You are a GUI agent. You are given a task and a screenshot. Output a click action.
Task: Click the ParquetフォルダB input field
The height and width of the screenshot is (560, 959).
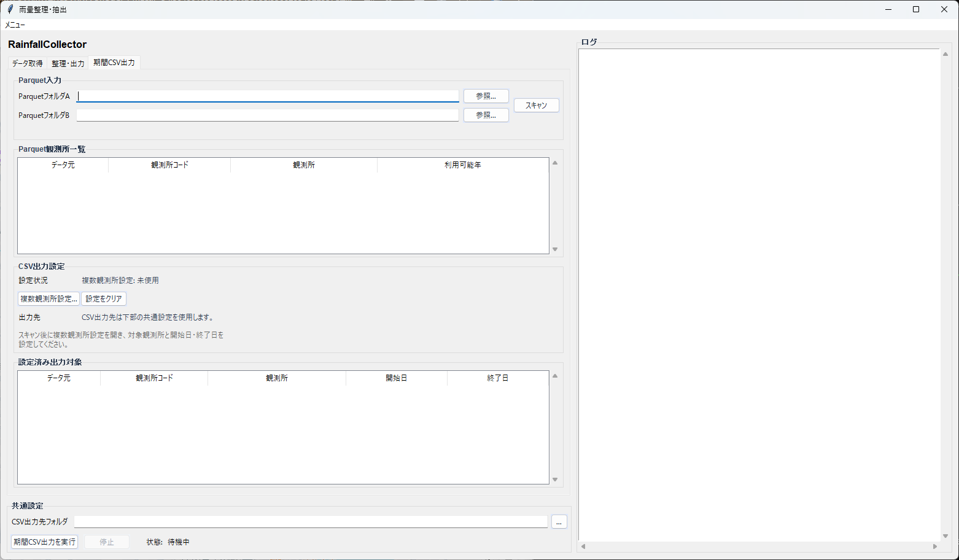tap(268, 115)
